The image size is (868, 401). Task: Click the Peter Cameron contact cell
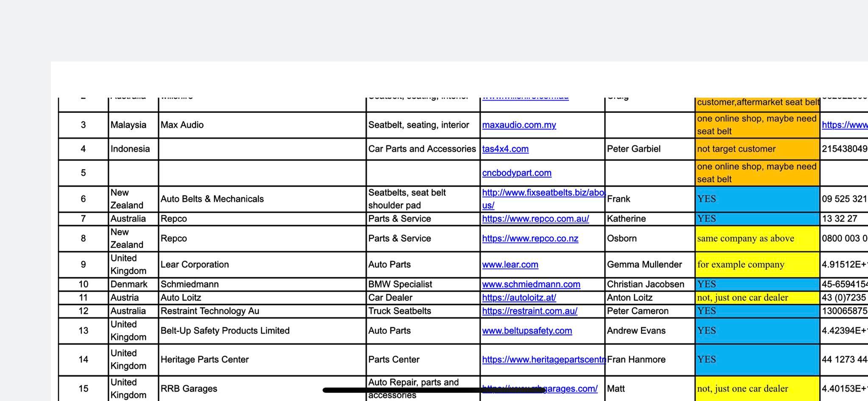[x=650, y=311]
